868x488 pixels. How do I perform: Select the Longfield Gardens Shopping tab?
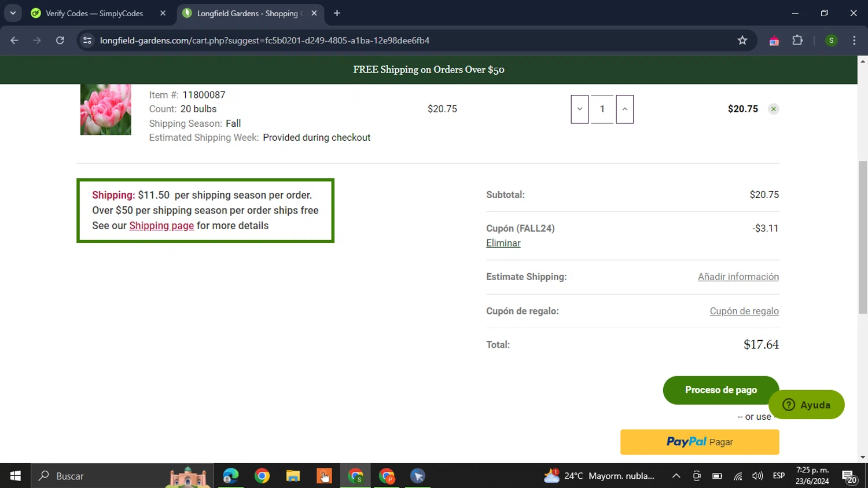coord(250,13)
